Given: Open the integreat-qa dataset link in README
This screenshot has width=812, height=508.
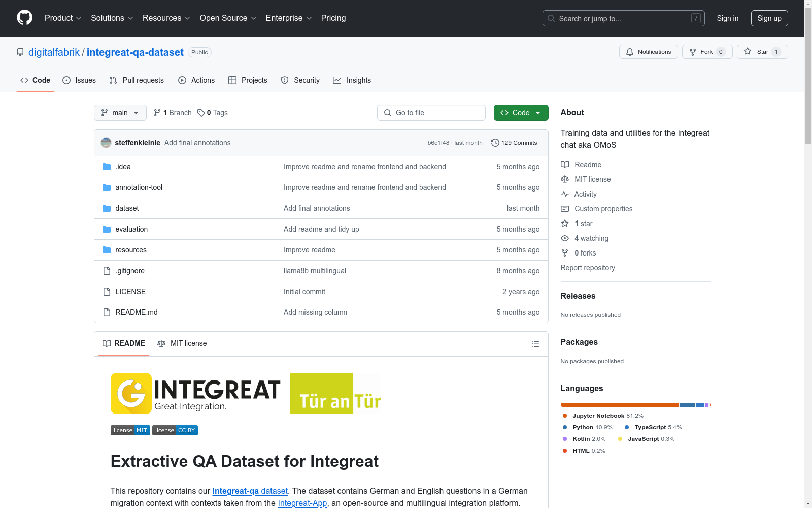Looking at the screenshot, I should pyautogui.click(x=250, y=491).
